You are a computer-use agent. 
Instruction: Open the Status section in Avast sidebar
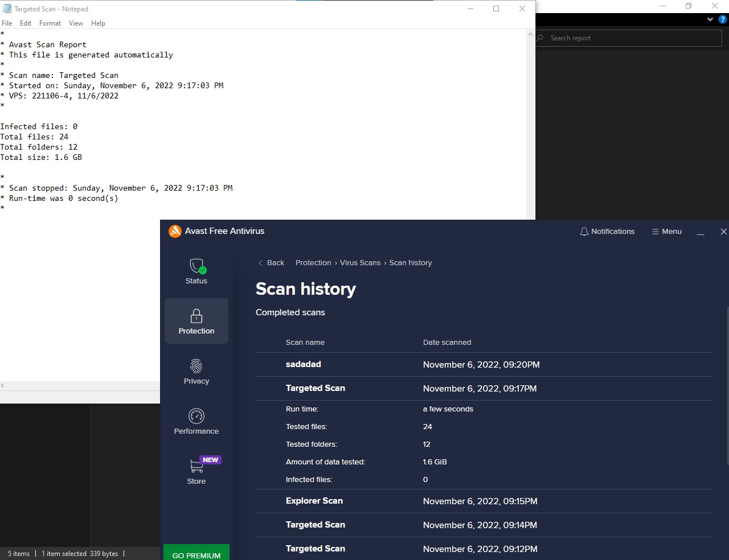click(x=196, y=271)
